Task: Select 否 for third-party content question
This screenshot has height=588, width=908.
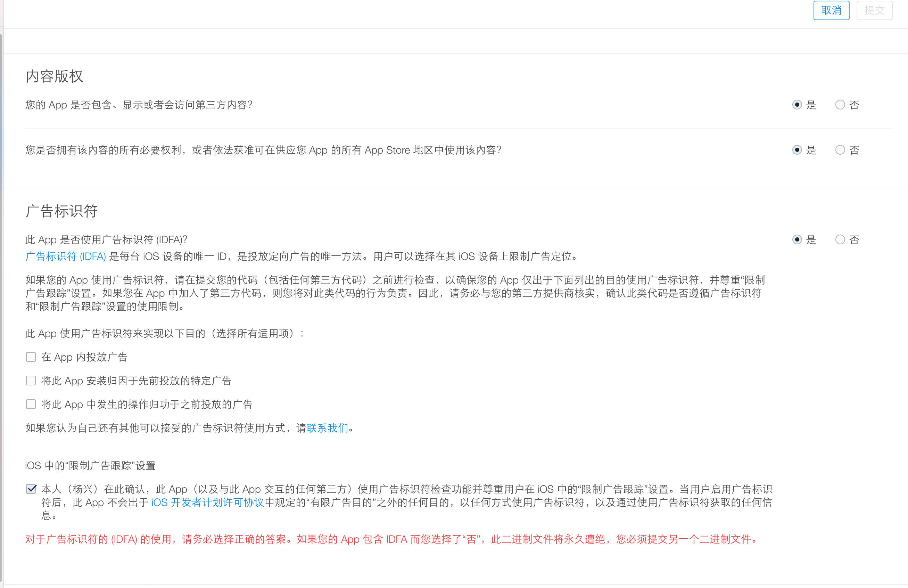Action: [x=840, y=105]
